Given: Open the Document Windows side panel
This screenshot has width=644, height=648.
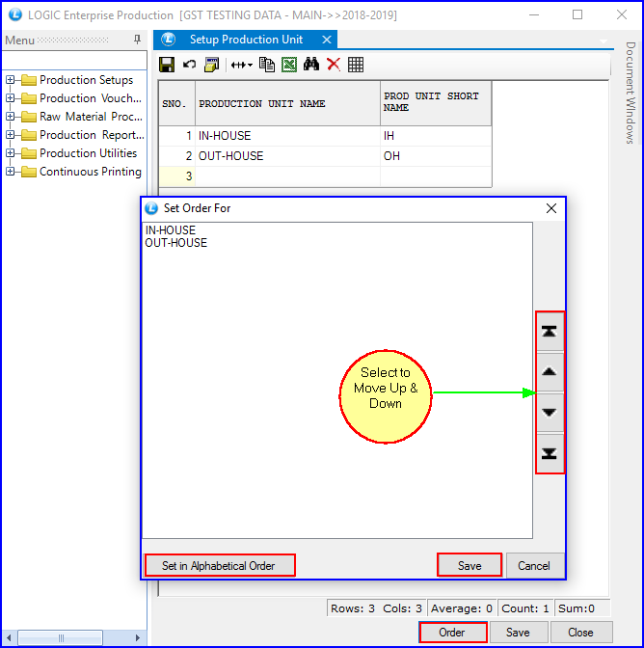Looking at the screenshot, I should pyautogui.click(x=630, y=93).
